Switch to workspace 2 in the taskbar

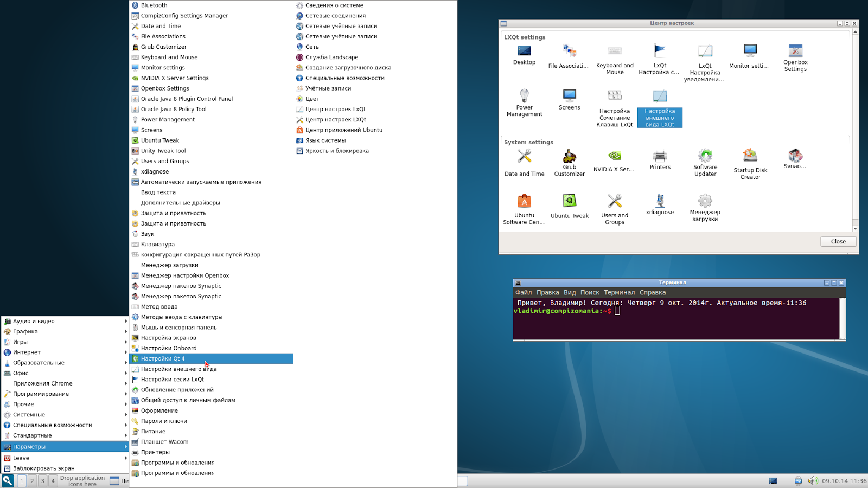point(32,480)
